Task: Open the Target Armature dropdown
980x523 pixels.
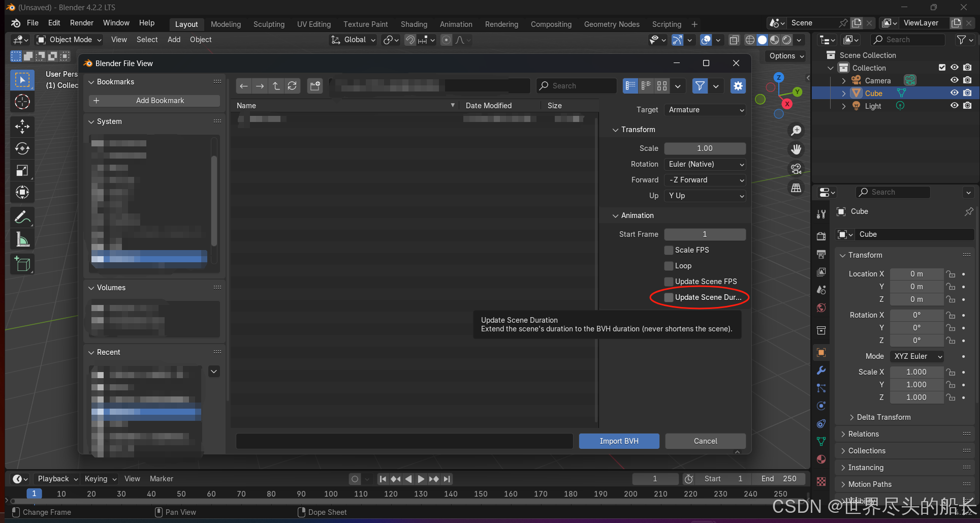Action: click(705, 110)
